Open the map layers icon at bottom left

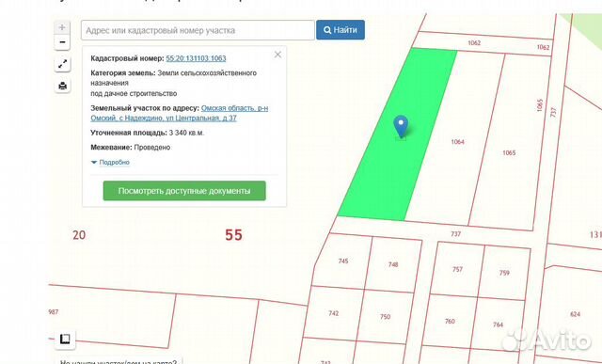65,339
